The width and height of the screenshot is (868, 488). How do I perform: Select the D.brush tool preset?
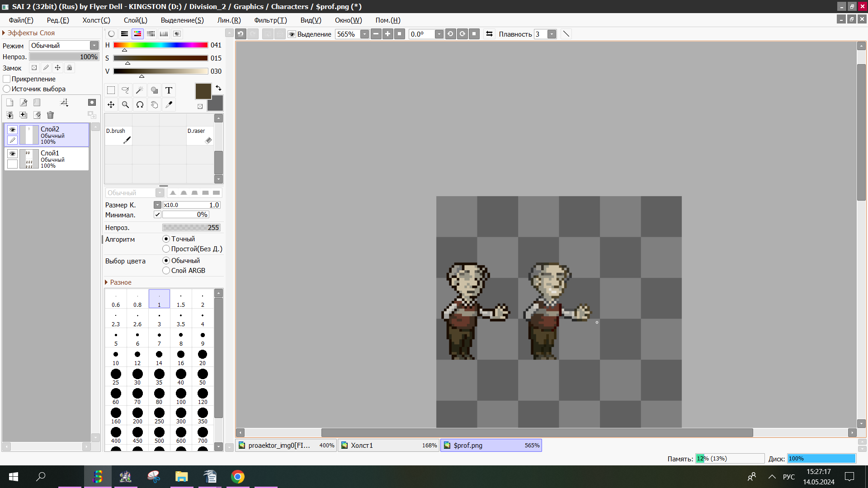tap(118, 136)
